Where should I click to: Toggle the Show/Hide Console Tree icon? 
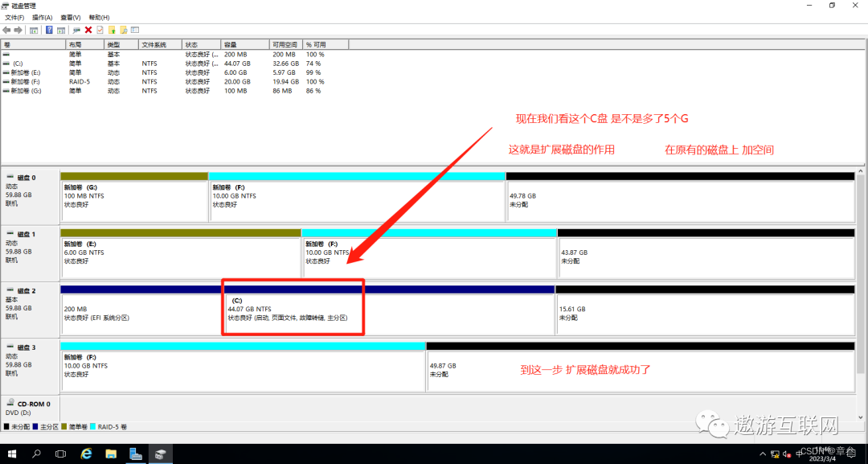pos(34,30)
